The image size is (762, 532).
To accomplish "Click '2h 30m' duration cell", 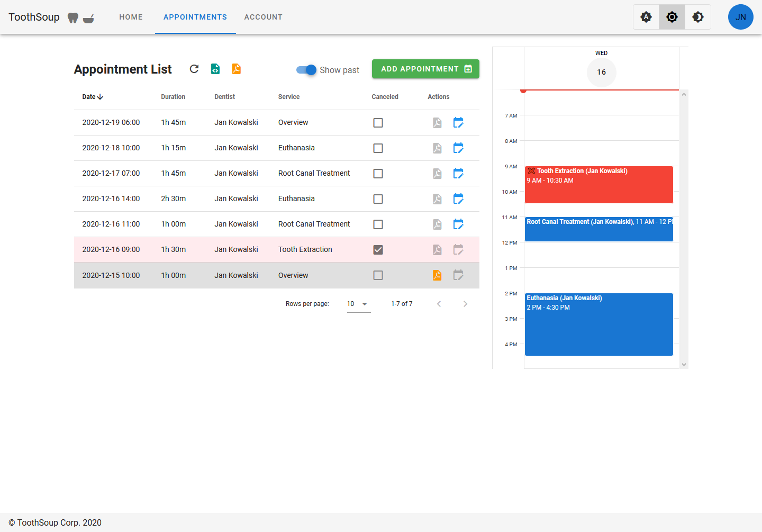I will click(174, 199).
